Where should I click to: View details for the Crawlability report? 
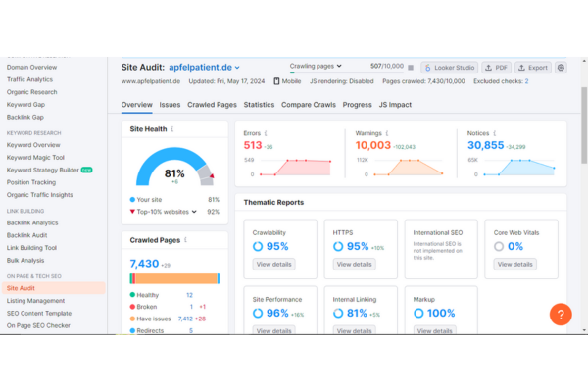point(273,264)
